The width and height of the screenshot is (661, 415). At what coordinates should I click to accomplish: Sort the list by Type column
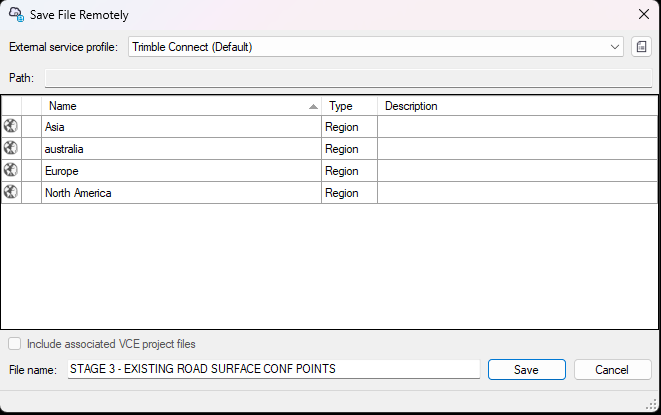coord(349,106)
